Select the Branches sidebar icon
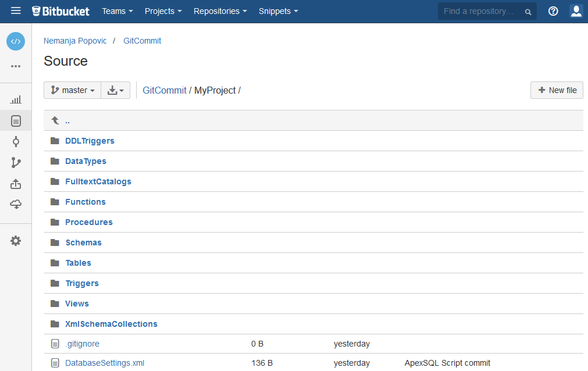588x371 pixels. pos(16,162)
